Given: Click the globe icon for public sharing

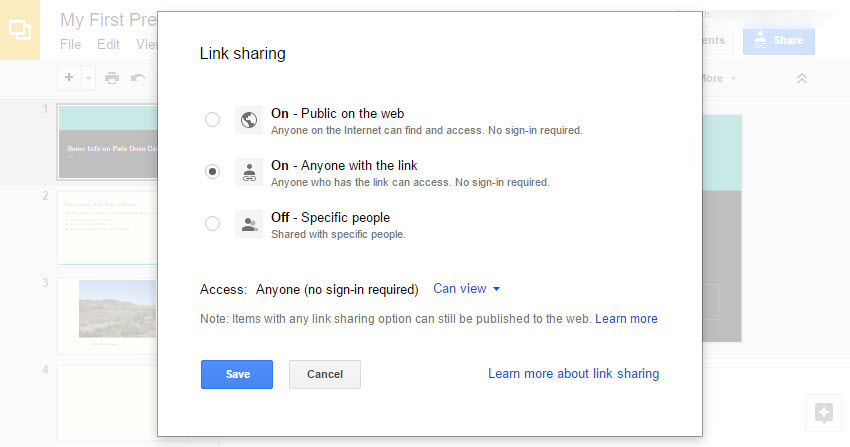Looking at the screenshot, I should [x=249, y=120].
